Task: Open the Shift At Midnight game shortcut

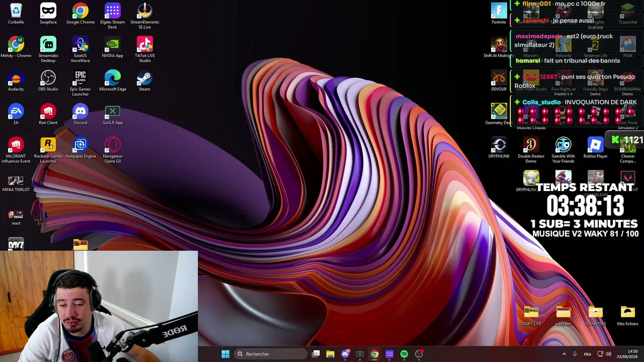Action: tap(499, 47)
